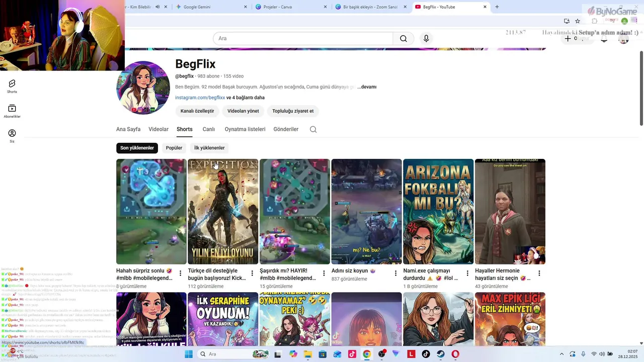This screenshot has width=644, height=362.
Task: Open options for 'Hahah sürpriz sonlu' short
Action: click(180, 274)
